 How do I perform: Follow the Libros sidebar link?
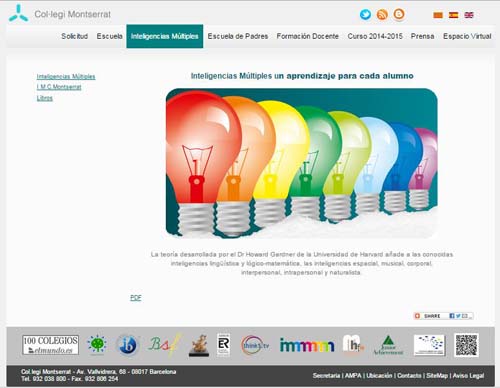(x=45, y=98)
